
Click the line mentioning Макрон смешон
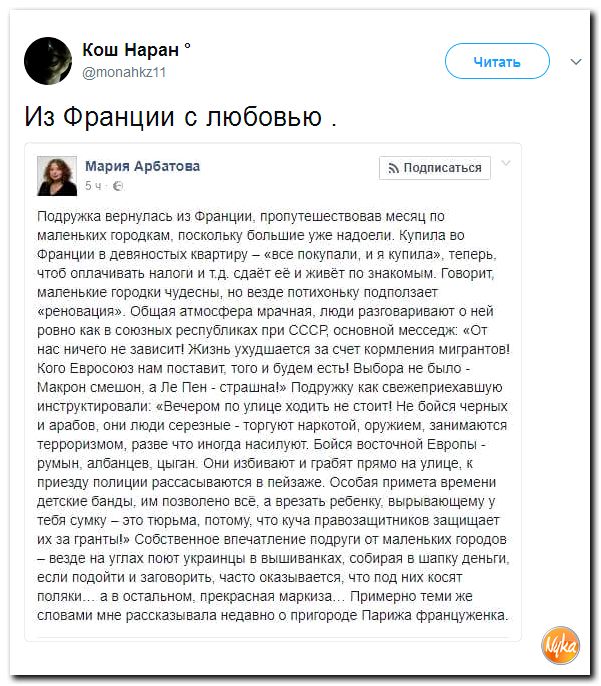pyautogui.click(x=269, y=387)
